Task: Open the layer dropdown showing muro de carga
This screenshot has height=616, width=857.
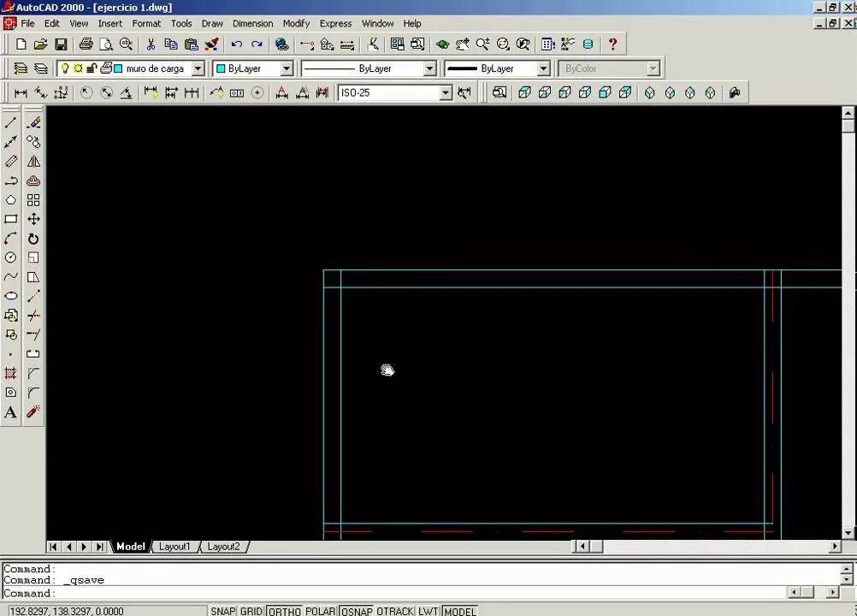Action: (x=198, y=68)
